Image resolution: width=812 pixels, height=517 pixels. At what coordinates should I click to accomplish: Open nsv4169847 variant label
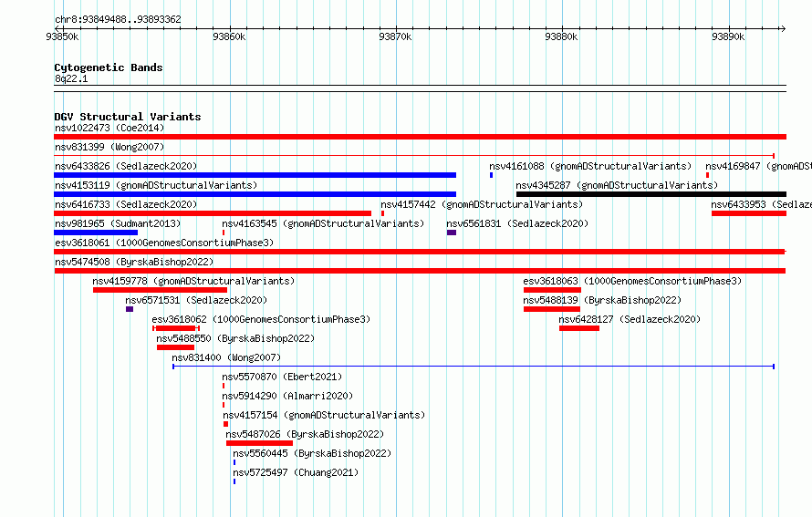[758, 166]
